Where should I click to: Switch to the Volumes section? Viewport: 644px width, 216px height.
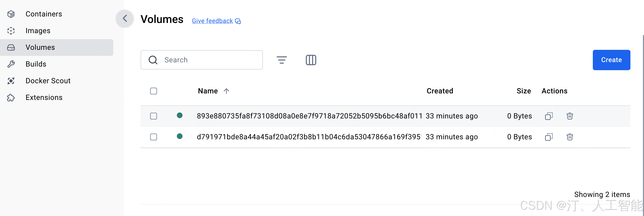pos(40,47)
